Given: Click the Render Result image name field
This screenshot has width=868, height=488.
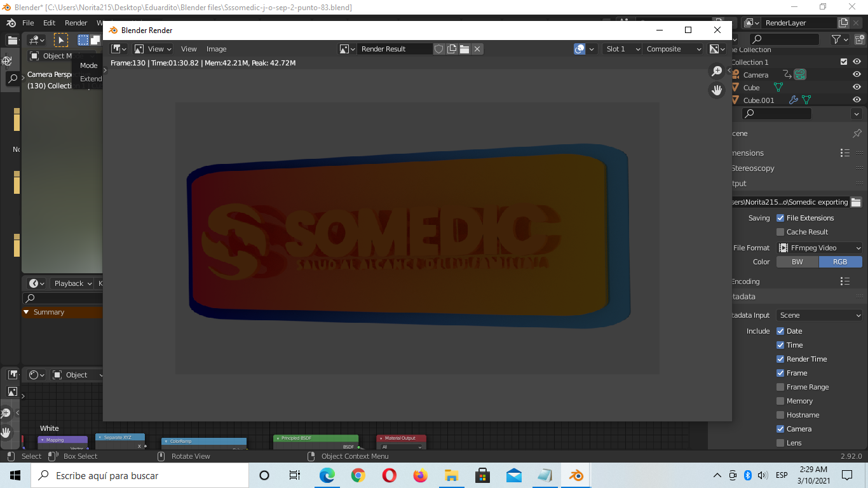Looking at the screenshot, I should click(395, 49).
